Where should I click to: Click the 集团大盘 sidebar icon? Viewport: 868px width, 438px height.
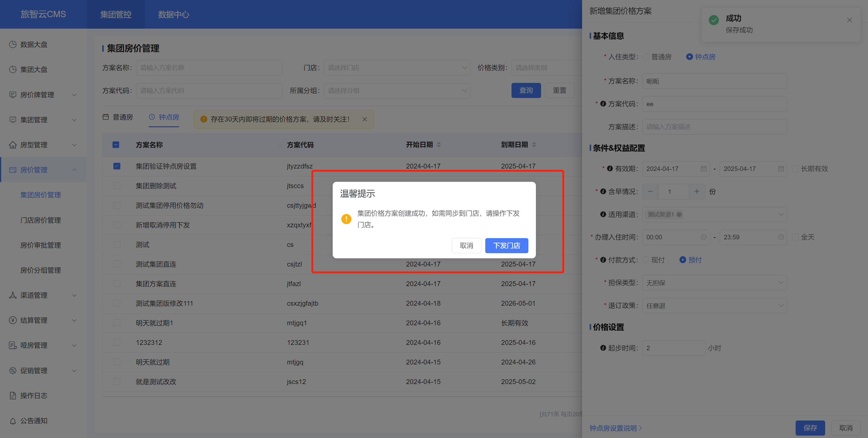tap(13, 69)
